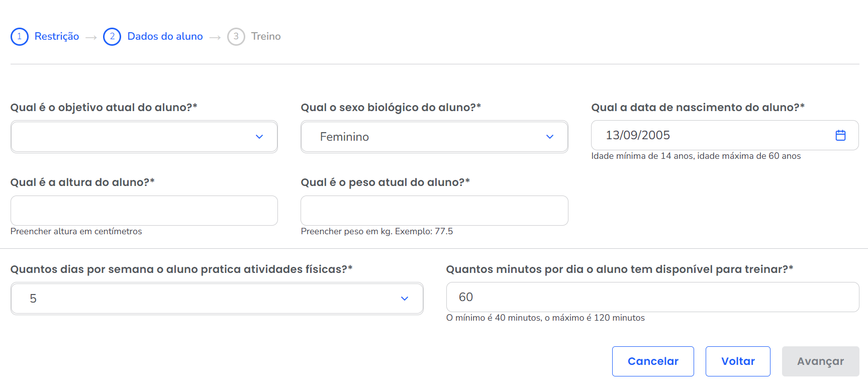
Task: Click the step 1 circle icon
Action: [x=20, y=37]
